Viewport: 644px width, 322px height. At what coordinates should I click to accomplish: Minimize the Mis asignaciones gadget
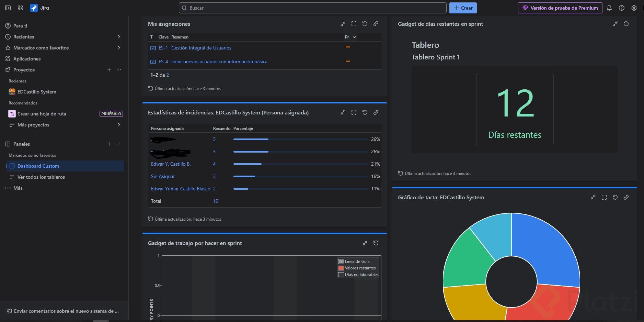(343, 24)
